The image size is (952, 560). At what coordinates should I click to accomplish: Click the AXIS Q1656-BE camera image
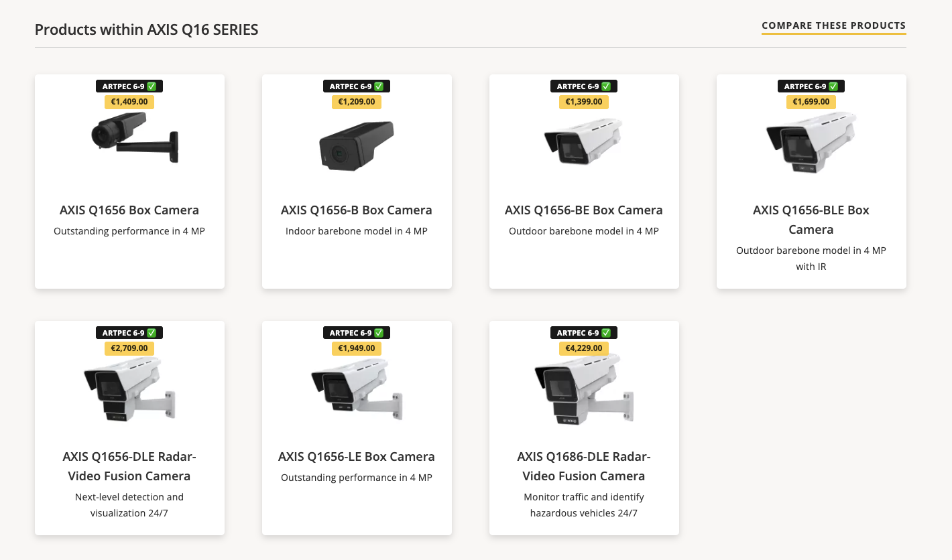click(583, 141)
